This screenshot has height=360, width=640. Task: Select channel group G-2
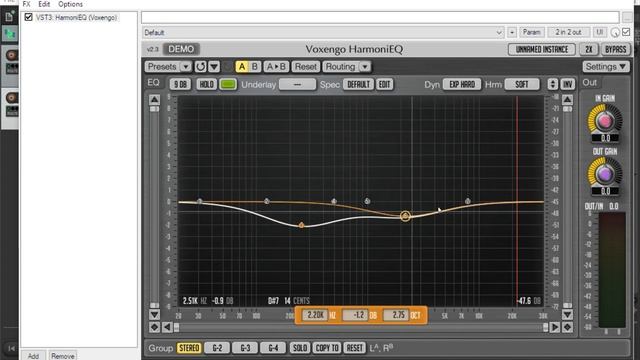pyautogui.click(x=217, y=348)
